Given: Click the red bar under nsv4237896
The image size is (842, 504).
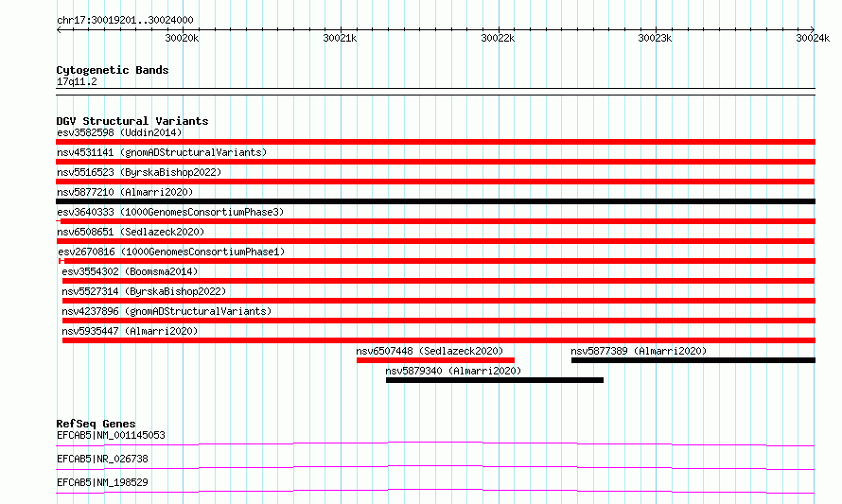Looking at the screenshot, I should pos(439,321).
